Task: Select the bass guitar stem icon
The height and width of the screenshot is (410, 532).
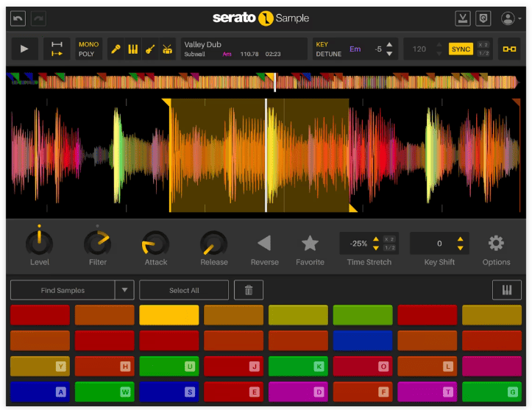Action: point(150,49)
